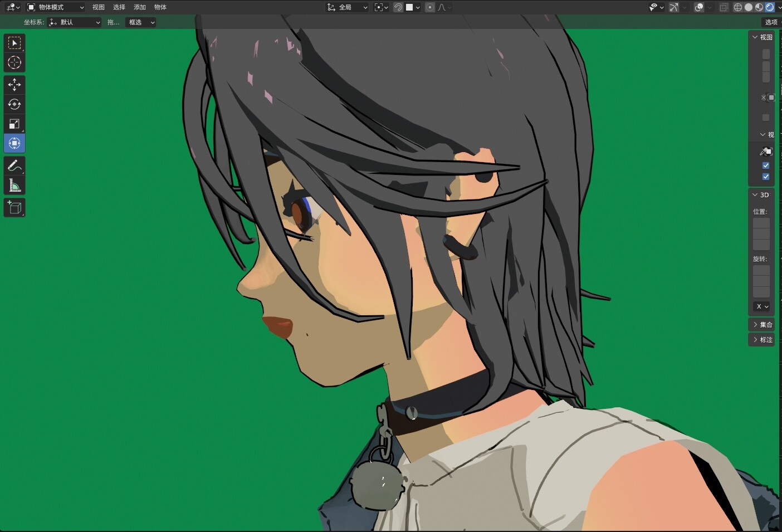This screenshot has width=782, height=532.
Task: Select the Box Select tool
Action: 14,43
